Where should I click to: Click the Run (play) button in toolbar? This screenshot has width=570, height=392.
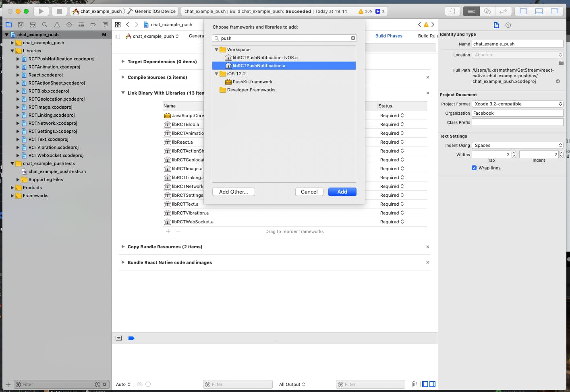(x=41, y=11)
